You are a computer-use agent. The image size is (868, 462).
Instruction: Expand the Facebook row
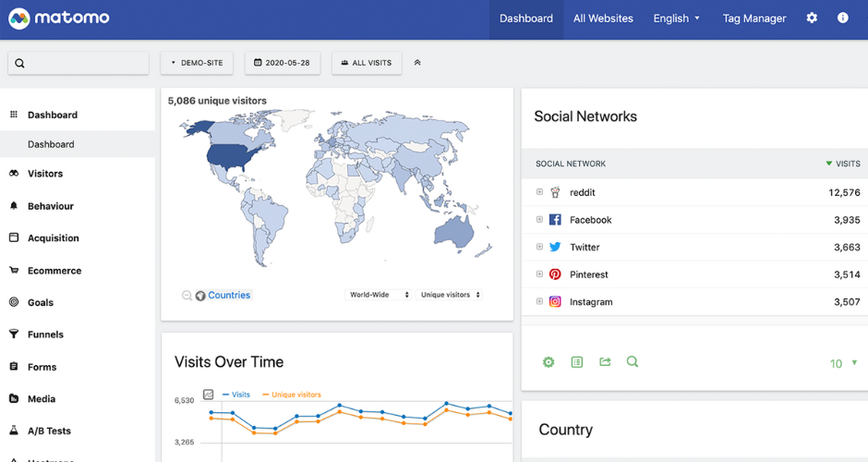click(x=539, y=219)
